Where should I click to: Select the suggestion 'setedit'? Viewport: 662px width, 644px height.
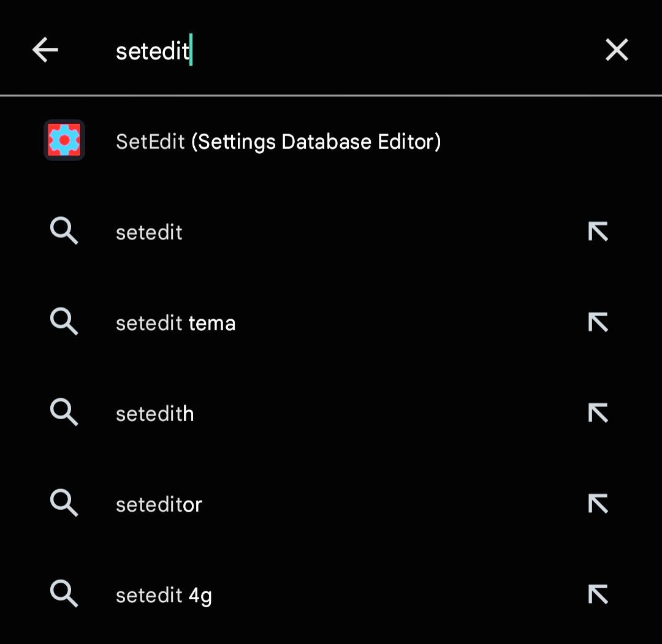[x=148, y=232]
